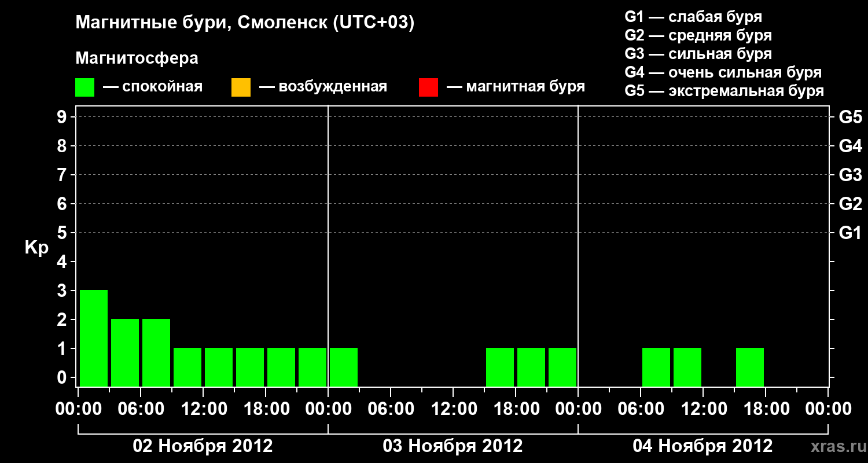
Task: Click the G3 storm level axis label
Action: pos(850,175)
